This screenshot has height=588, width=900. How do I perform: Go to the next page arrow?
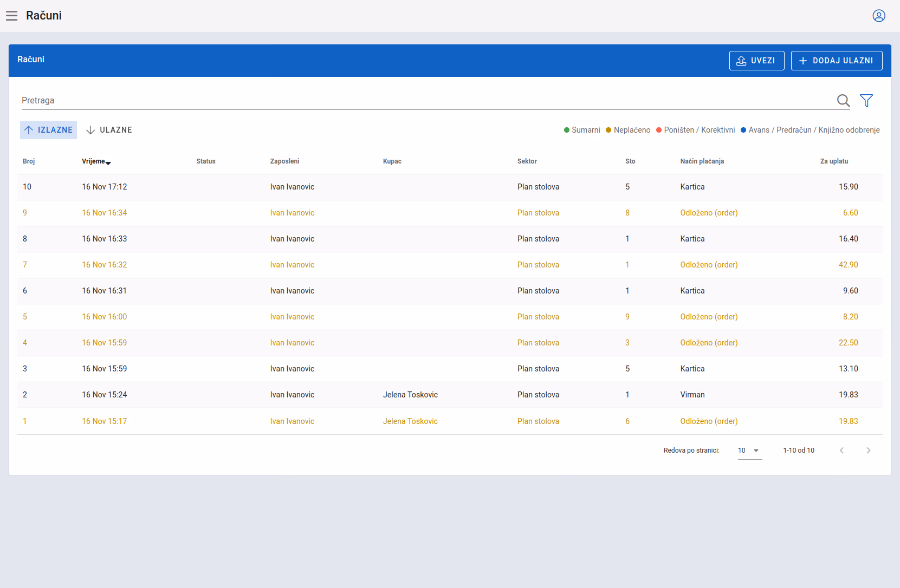(x=869, y=450)
